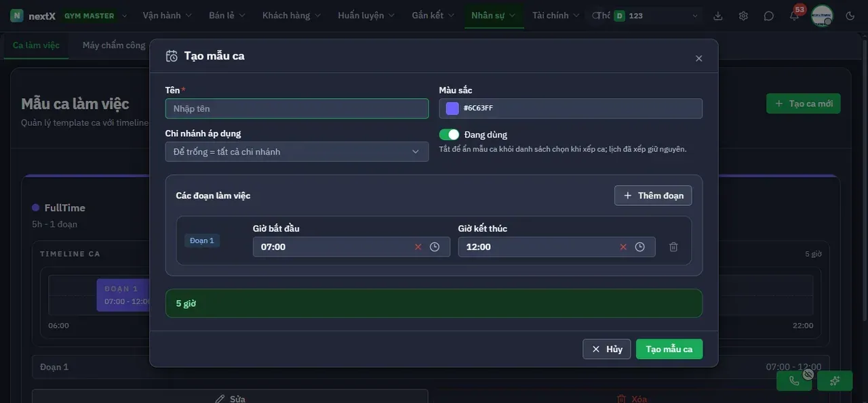Image resolution: width=868 pixels, height=403 pixels.
Task: Clear the 12:00 end time value
Action: point(623,247)
